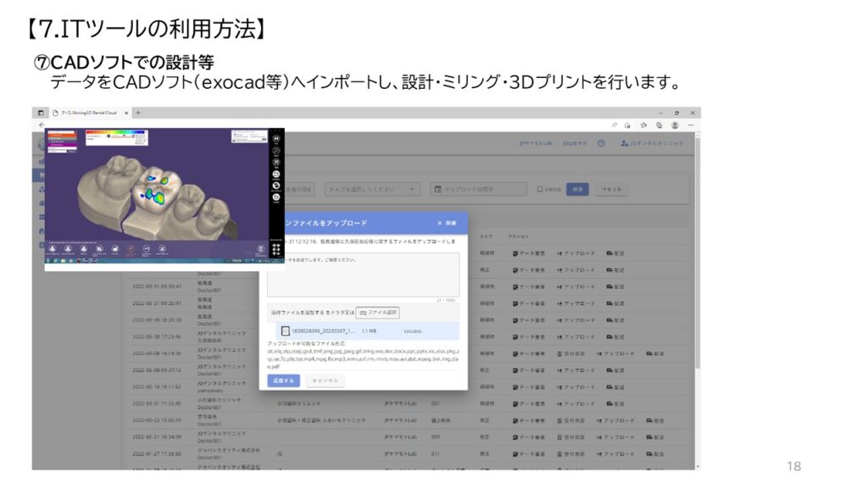Click the help question mark icon
Viewport: 868px width, 488px height.
tap(601, 143)
